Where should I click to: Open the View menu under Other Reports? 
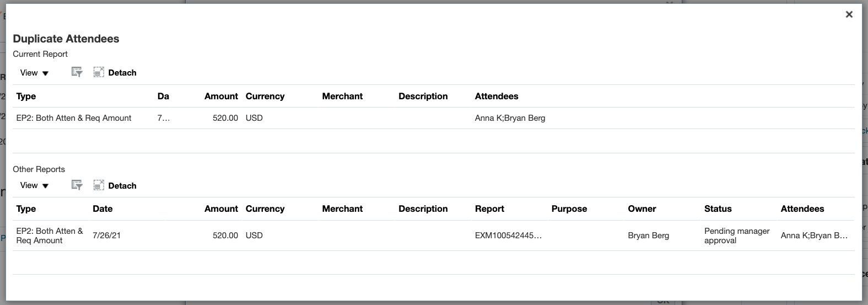[x=34, y=185]
